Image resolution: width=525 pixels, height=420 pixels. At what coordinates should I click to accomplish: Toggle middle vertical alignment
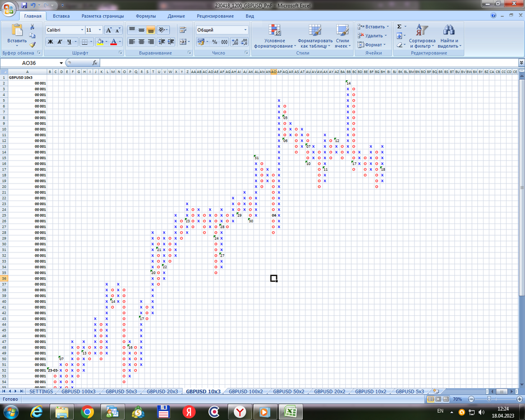click(x=141, y=30)
